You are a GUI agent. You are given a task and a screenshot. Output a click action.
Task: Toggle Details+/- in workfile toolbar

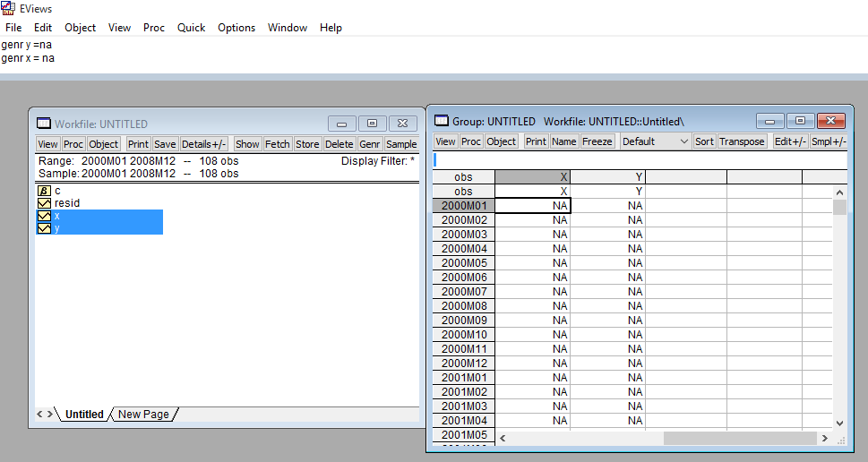204,144
